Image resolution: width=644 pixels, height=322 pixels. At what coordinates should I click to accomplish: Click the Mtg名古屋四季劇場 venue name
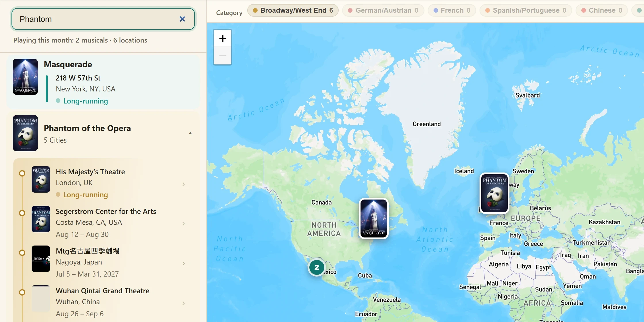pyautogui.click(x=87, y=251)
